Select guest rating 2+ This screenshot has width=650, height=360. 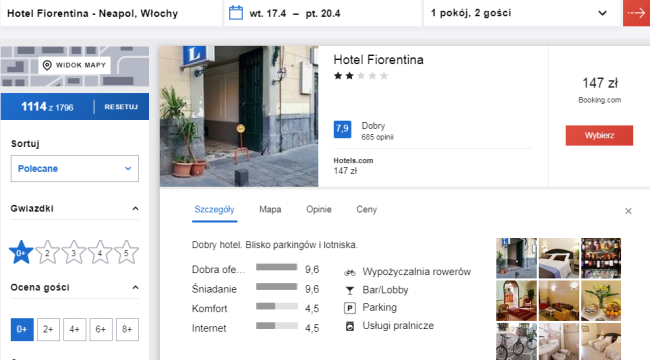click(x=49, y=329)
